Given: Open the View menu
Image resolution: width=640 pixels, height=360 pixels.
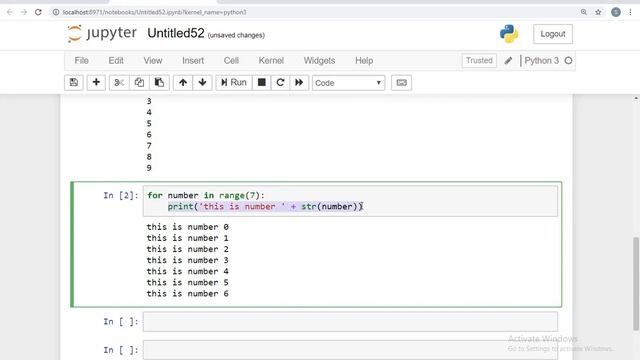Looking at the screenshot, I should [153, 60].
